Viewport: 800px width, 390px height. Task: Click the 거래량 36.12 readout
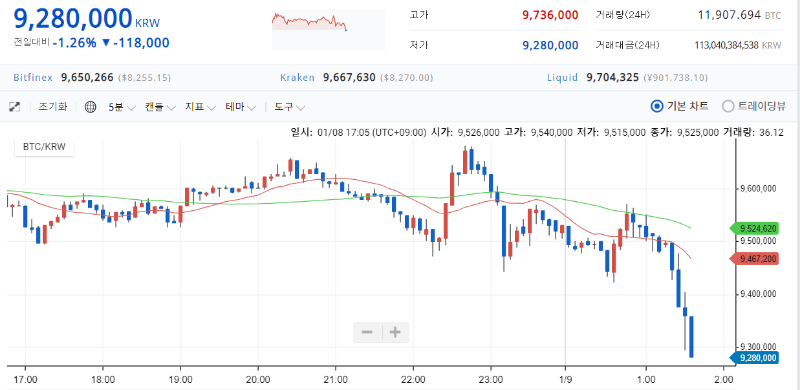(753, 132)
